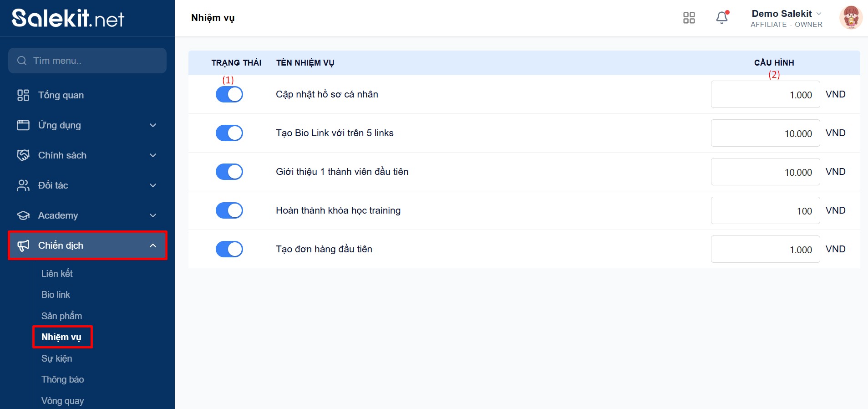Expand the Đối tác menu chevron
The image size is (868, 409).
[153, 185]
